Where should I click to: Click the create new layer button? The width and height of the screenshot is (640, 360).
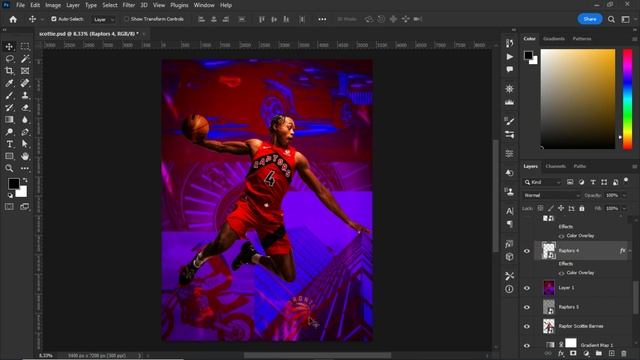point(611,353)
